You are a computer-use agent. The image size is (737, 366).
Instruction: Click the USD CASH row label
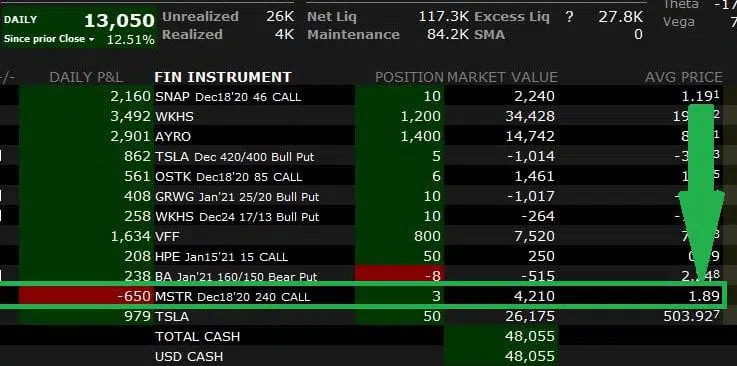pos(189,357)
